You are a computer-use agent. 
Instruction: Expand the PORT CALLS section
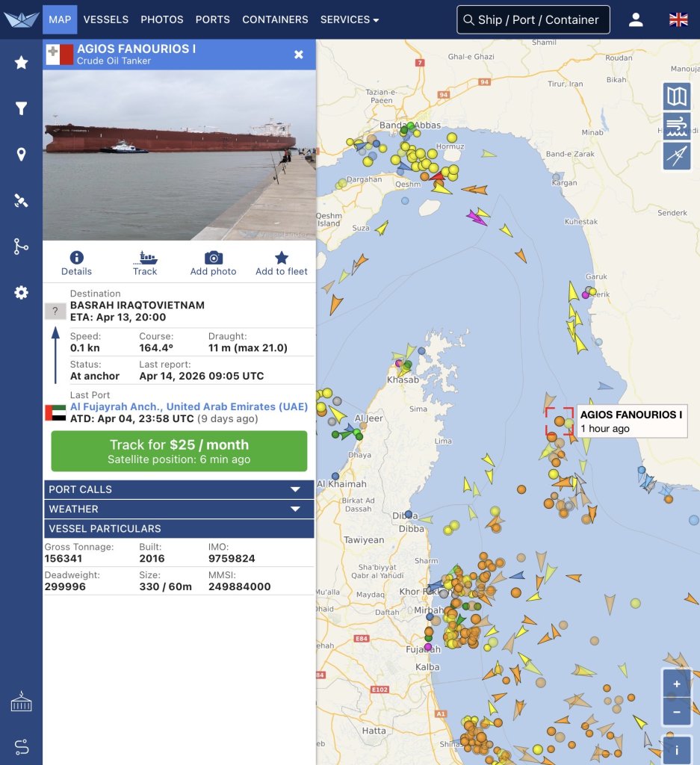pos(179,489)
